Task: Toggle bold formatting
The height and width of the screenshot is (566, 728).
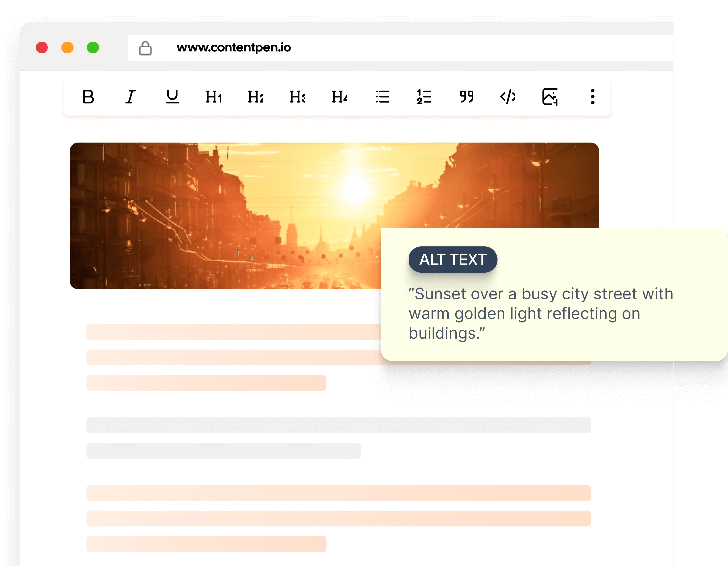Action: [x=88, y=97]
